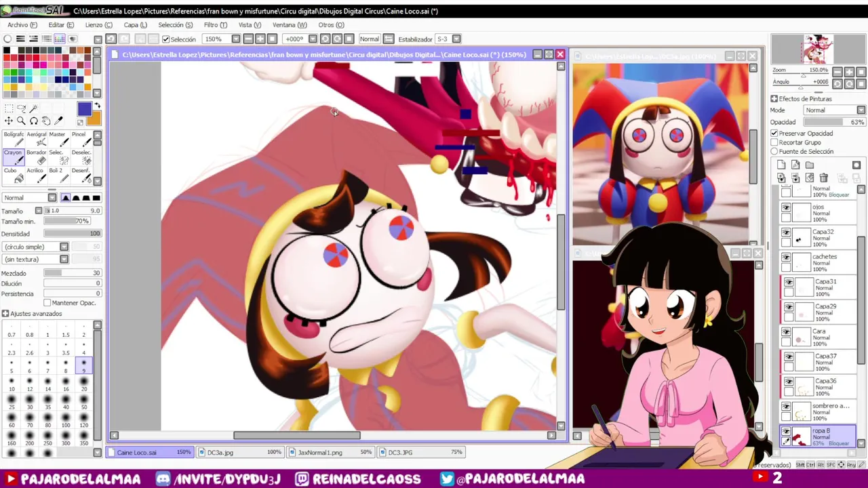868x488 pixels.
Task: Pick the hand pan tool
Action: (46, 121)
